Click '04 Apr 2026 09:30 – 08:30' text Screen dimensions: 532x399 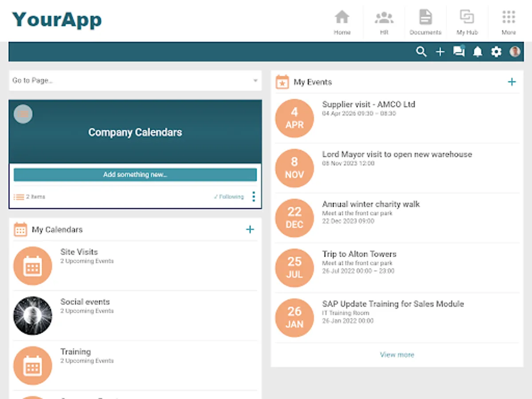[x=359, y=113]
